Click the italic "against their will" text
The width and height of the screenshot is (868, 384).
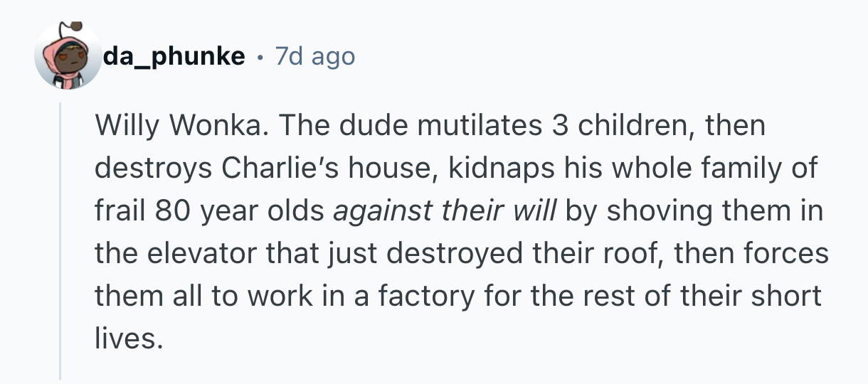(x=444, y=211)
